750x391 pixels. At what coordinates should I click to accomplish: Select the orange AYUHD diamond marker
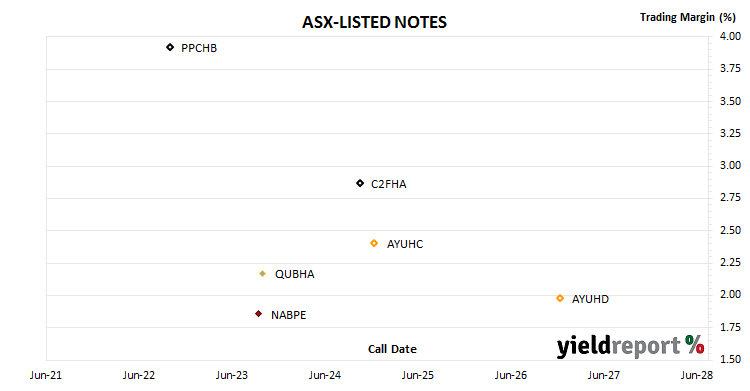tap(560, 298)
